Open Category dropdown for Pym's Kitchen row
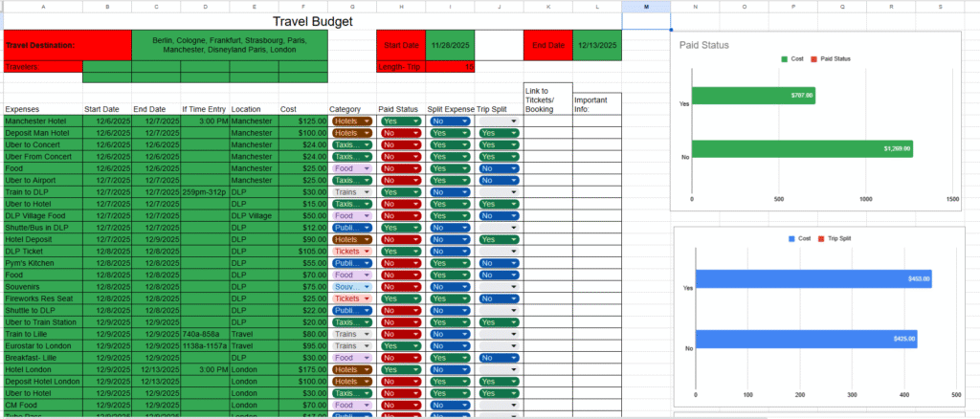Viewport: 980px width, 419px height. click(351, 262)
